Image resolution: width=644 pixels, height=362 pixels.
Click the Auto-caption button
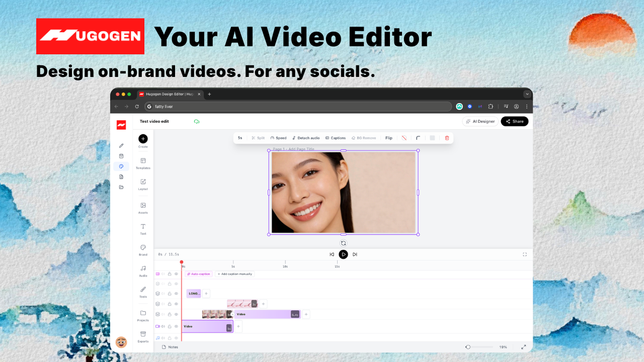(x=199, y=274)
